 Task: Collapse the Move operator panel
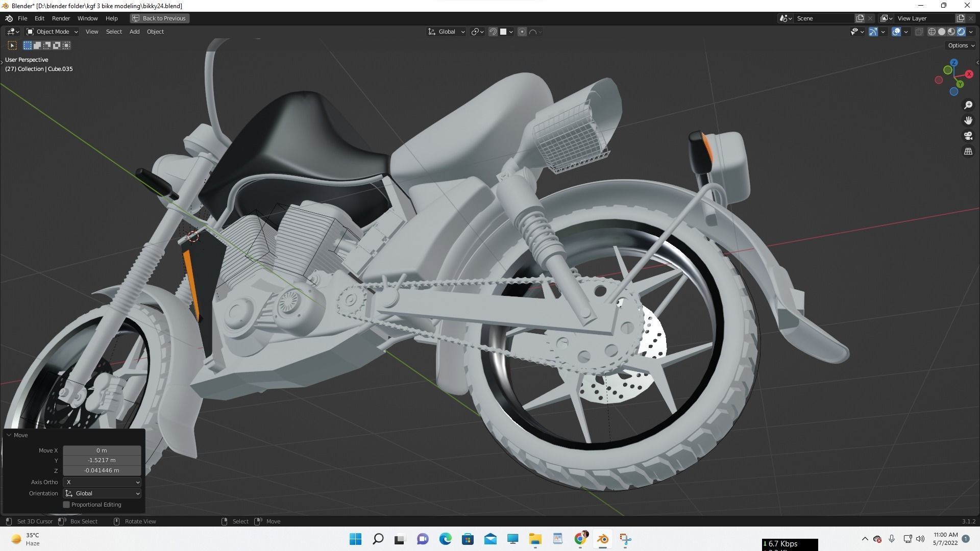click(8, 435)
